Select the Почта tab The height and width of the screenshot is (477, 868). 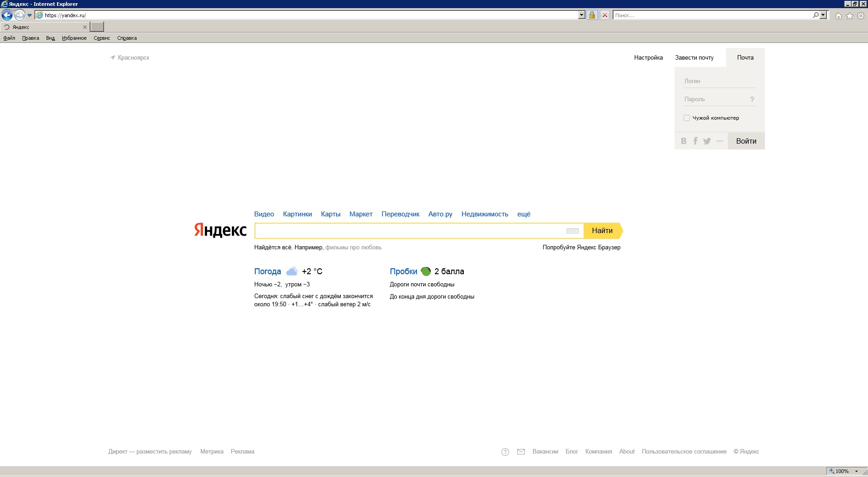tap(745, 58)
